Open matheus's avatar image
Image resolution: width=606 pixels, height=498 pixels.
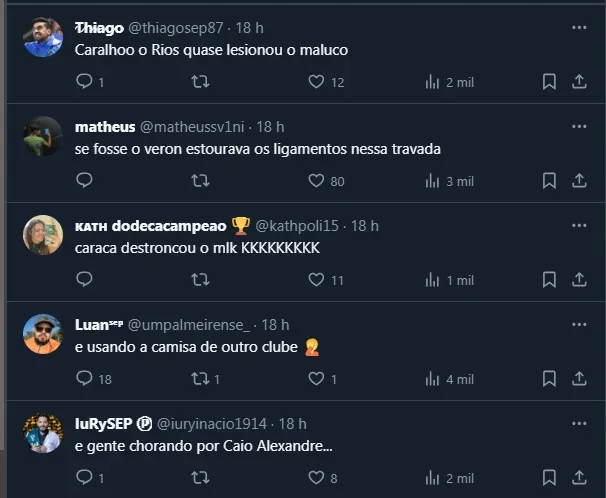pyautogui.click(x=43, y=136)
